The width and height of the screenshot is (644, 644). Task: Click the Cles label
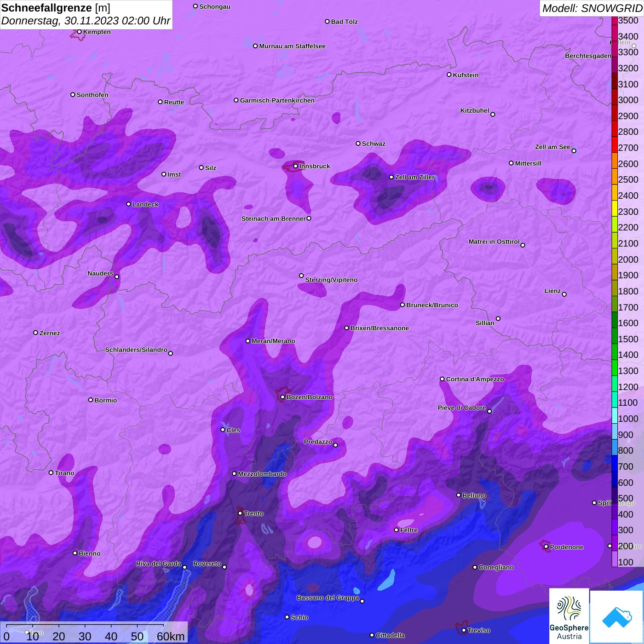pos(233,430)
